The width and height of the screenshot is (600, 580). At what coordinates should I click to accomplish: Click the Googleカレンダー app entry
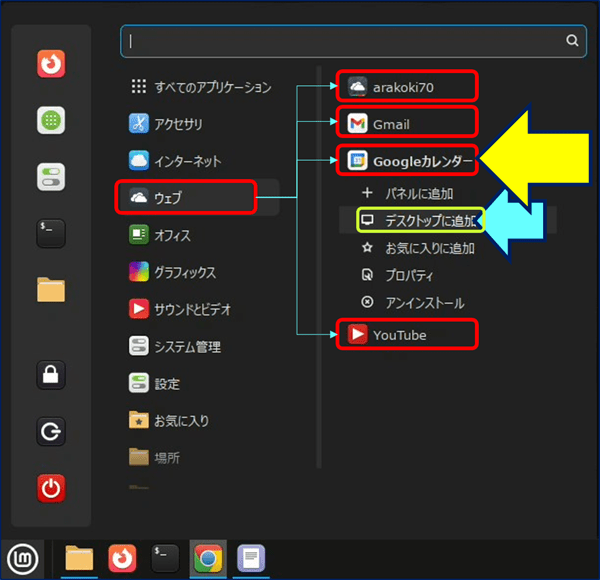(x=407, y=160)
